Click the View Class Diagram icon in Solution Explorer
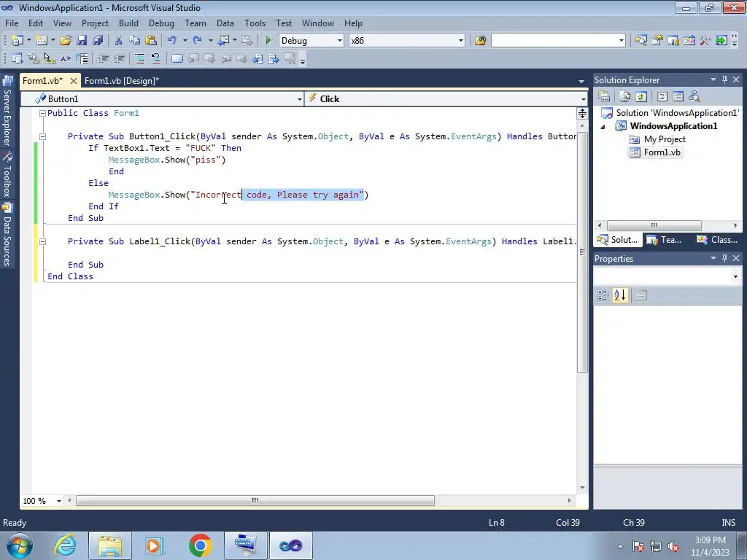Viewport: 747px width, 560px height. click(694, 97)
